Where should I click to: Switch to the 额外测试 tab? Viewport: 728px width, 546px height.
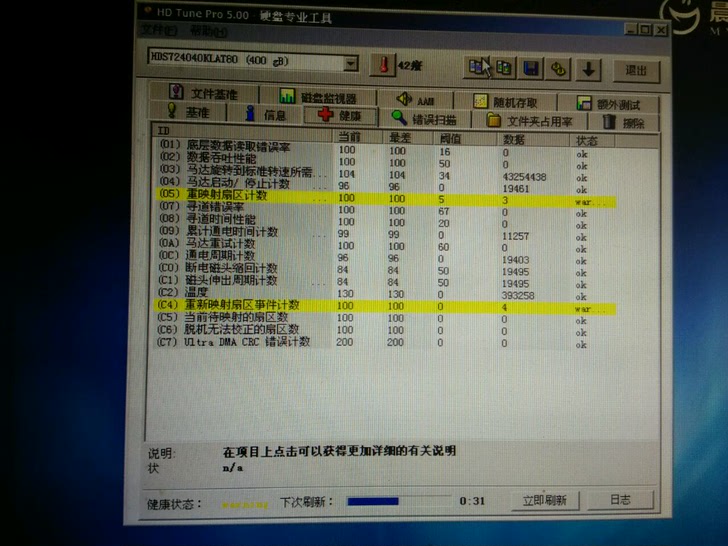click(x=608, y=104)
